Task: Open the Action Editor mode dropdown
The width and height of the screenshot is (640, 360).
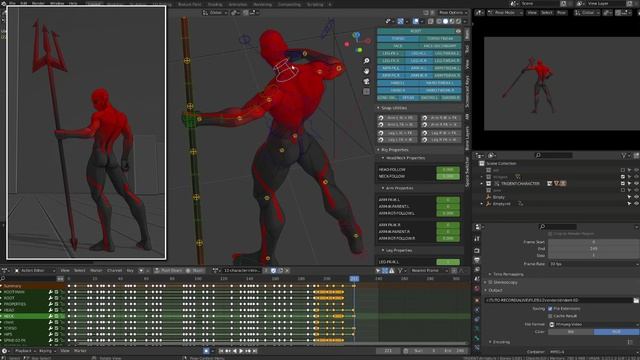Action: [x=35, y=271]
